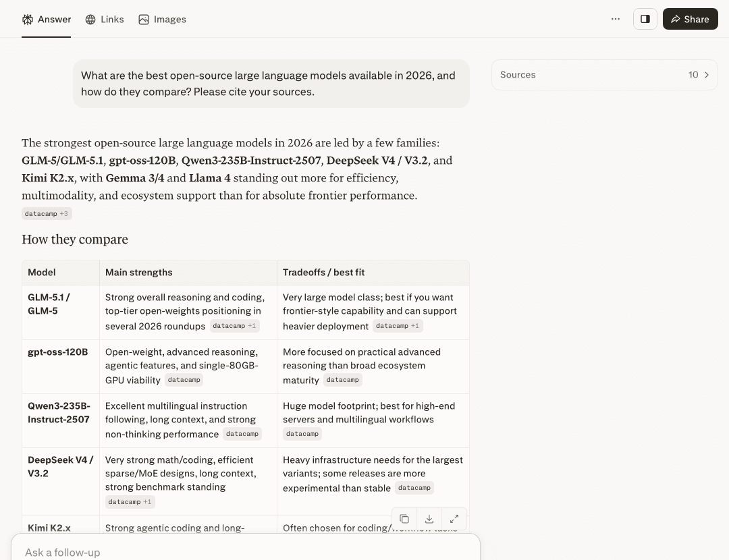The height and width of the screenshot is (560, 729).
Task: Switch to the Images tab
Action: [162, 19]
